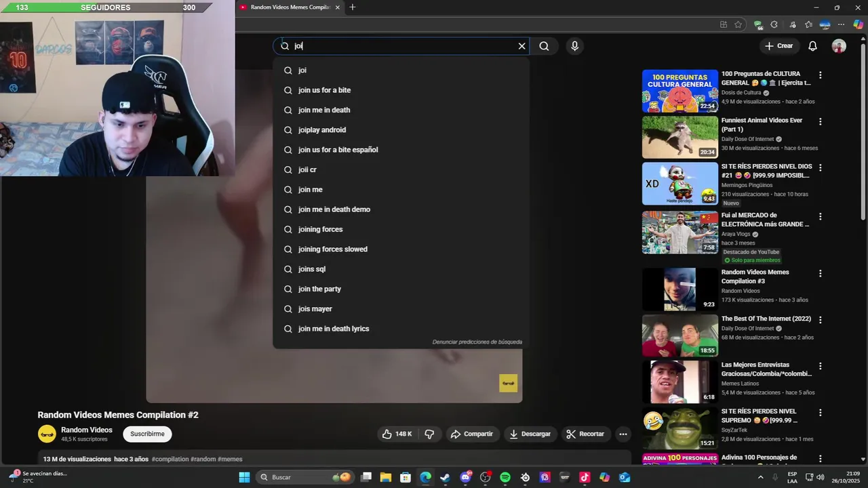Viewport: 868px width, 488px height.
Task: Open a new browser tab with plus
Action: (352, 7)
